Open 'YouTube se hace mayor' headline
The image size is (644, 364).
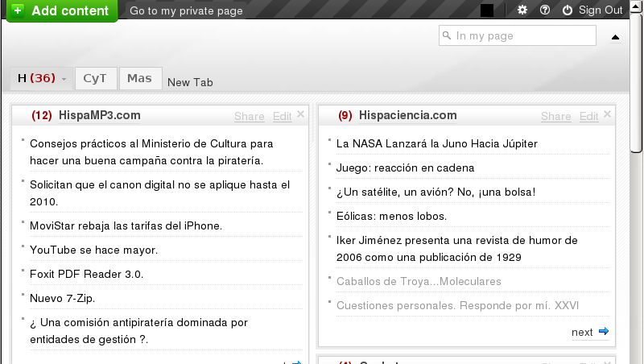point(93,250)
